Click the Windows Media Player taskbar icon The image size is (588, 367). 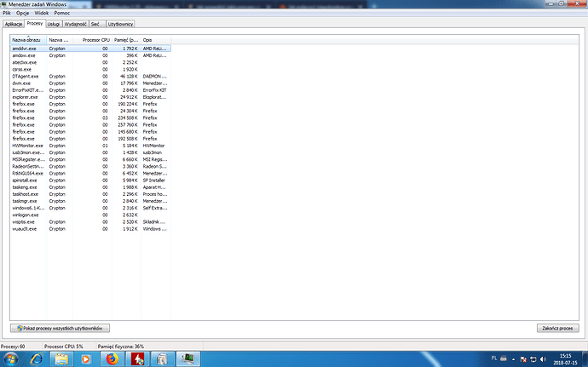tap(87, 358)
